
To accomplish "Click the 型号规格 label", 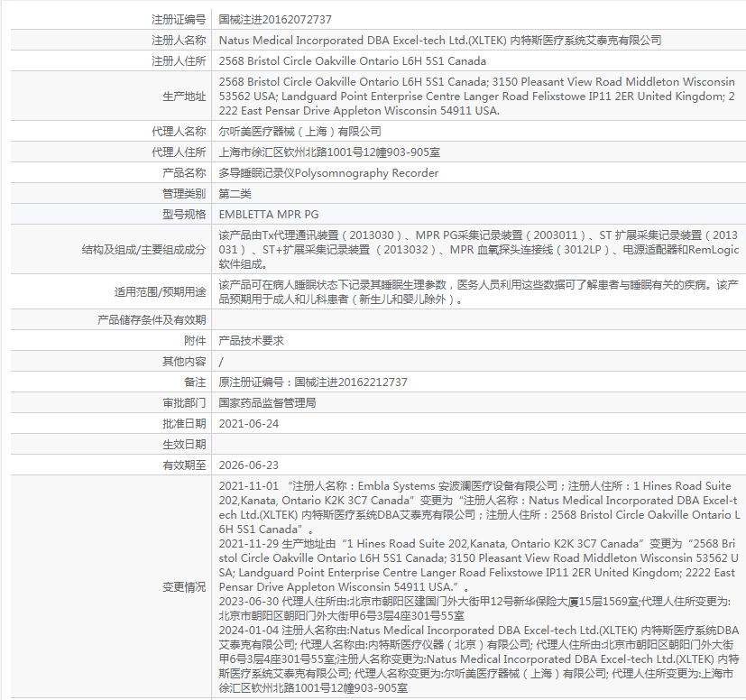I will click(184, 215).
